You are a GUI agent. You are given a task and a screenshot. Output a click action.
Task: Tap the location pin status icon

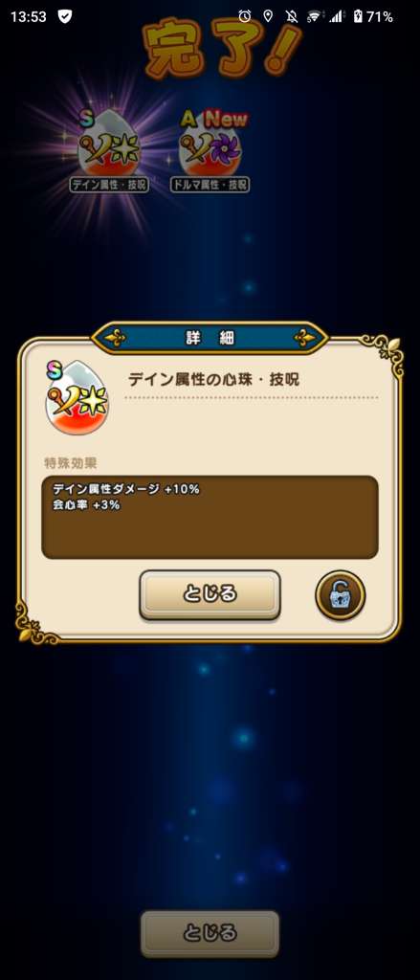(x=268, y=17)
